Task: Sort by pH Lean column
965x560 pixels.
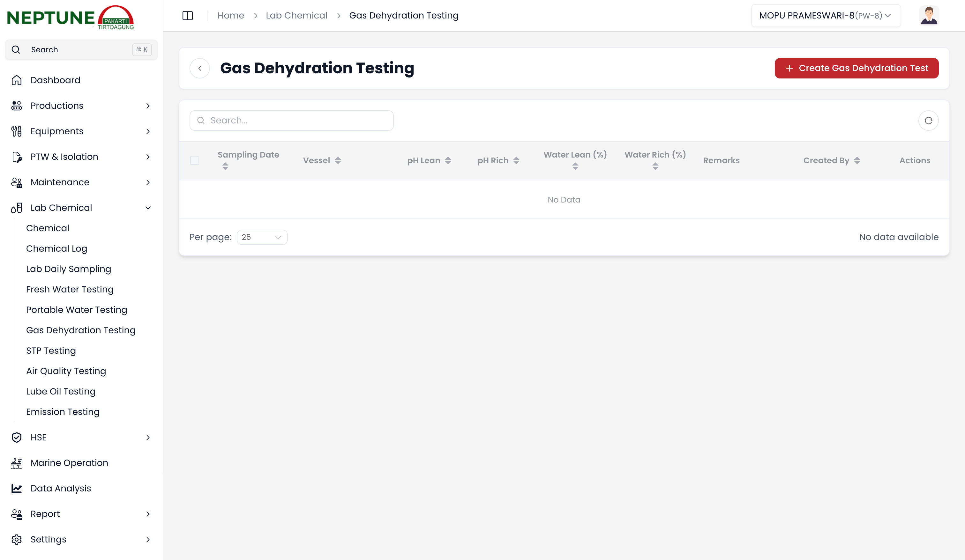Action: (449, 160)
